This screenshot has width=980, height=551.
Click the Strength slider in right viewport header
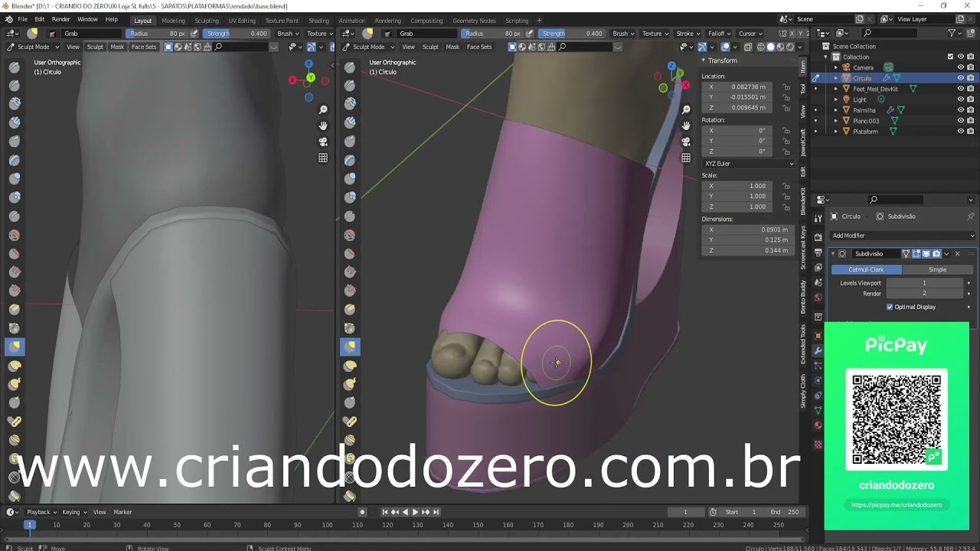[x=571, y=34]
